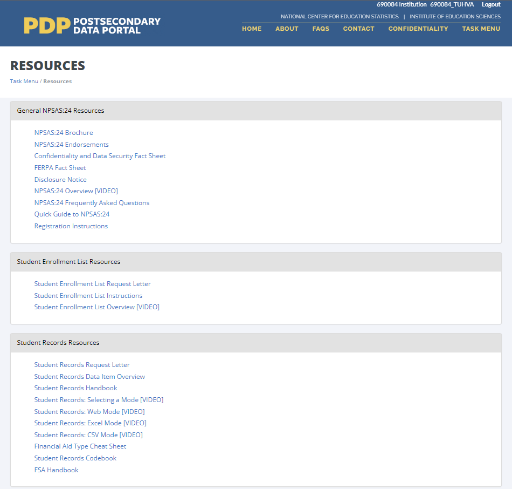Open Student Records: Selecting a Mode video
Viewport: 512px width, 489px height.
click(99, 400)
